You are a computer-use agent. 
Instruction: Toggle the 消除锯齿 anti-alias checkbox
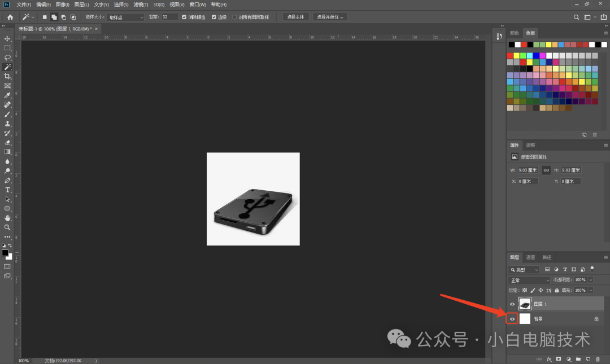[184, 17]
